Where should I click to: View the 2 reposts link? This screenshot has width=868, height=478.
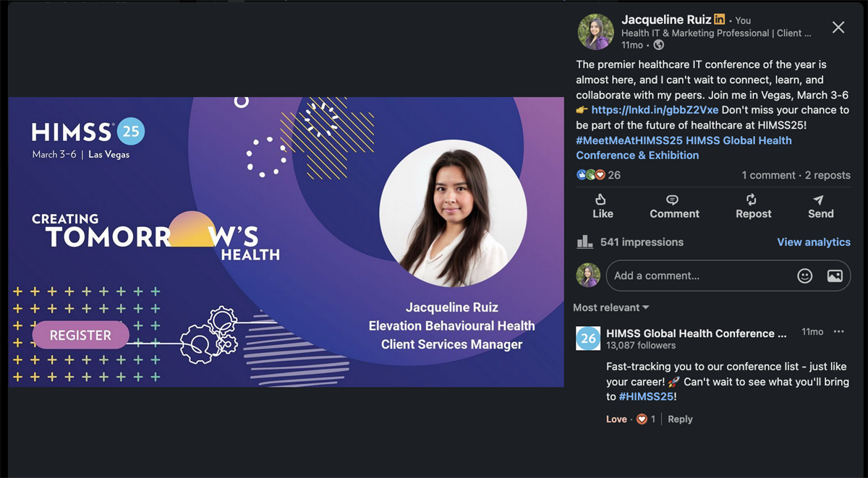coord(827,175)
